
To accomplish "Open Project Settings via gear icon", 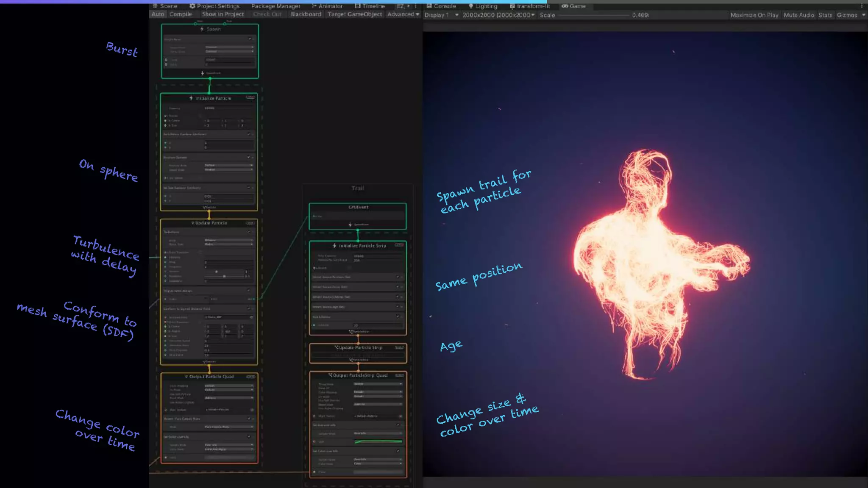I will point(192,6).
